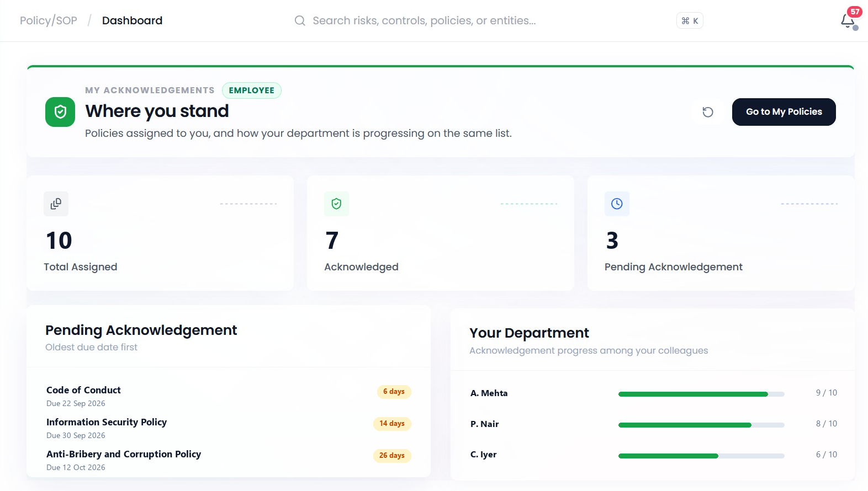The width and height of the screenshot is (868, 491).
Task: Click the Oldest due date first subtitle
Action: (x=91, y=347)
